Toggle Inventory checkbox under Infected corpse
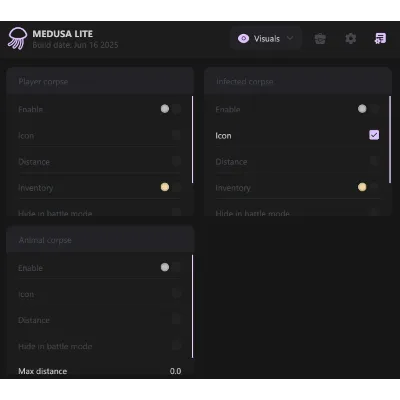Screen dimensions: 400x400 click(x=374, y=187)
